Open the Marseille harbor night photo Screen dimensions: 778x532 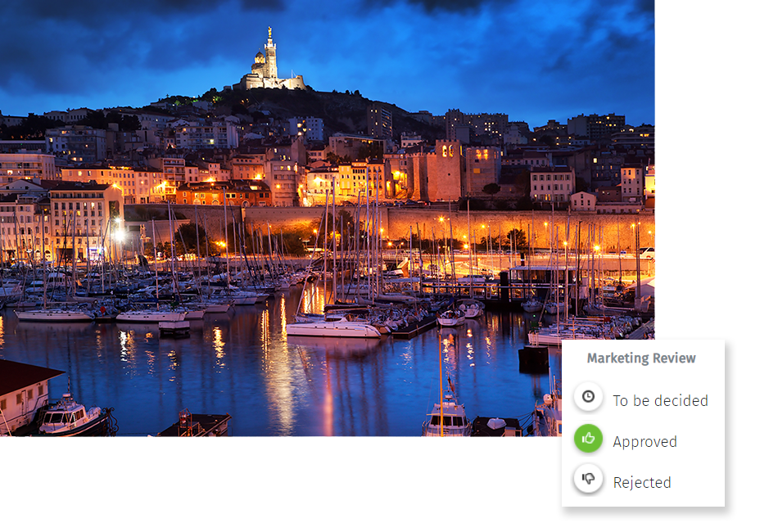[327, 219]
